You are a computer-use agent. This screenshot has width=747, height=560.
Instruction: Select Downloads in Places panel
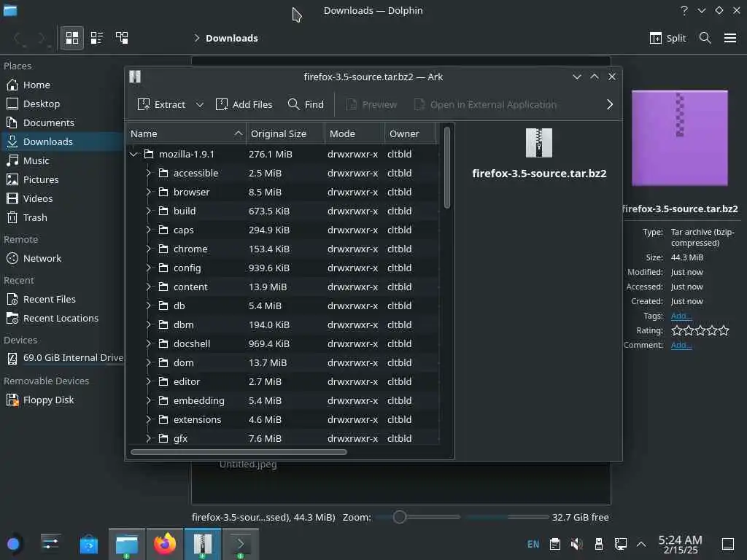coord(62,141)
